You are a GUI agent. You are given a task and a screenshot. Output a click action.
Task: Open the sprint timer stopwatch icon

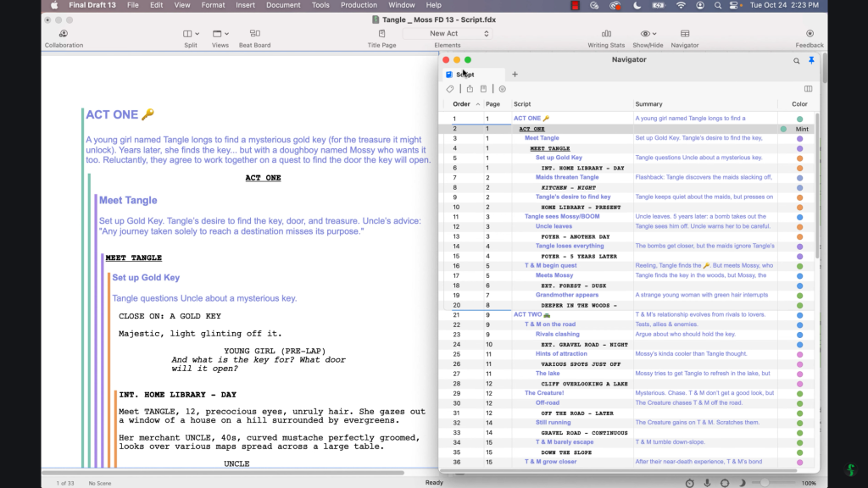[689, 483]
